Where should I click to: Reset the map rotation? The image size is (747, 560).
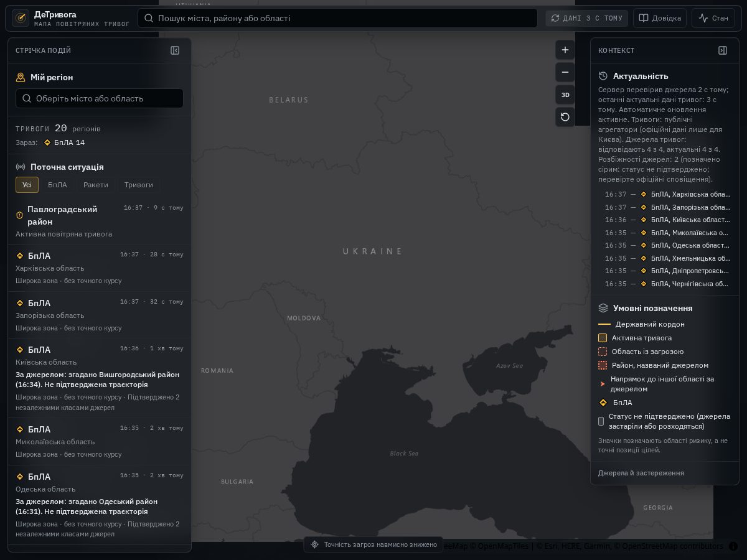coord(565,117)
